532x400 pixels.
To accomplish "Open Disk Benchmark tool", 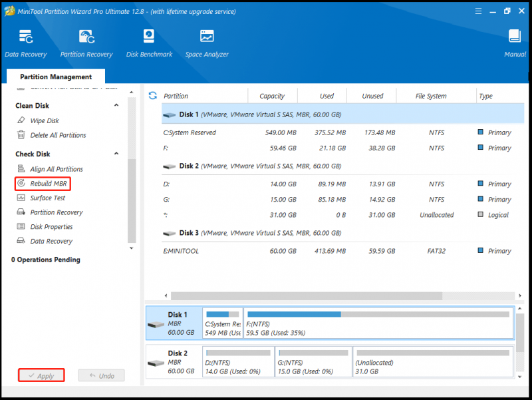I will 149,43.
